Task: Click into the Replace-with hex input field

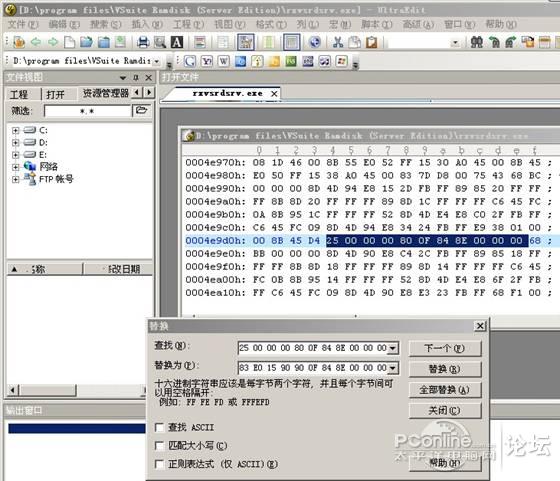Action: 313,368
